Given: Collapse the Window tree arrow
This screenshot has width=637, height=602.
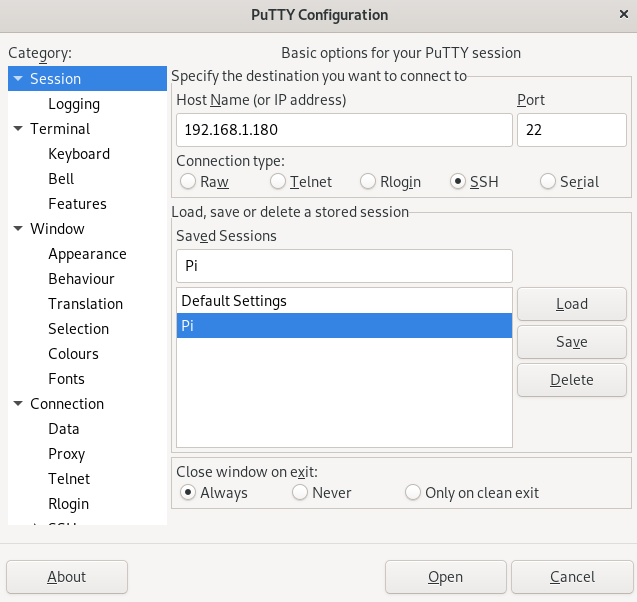Looking at the screenshot, I should point(18,228).
